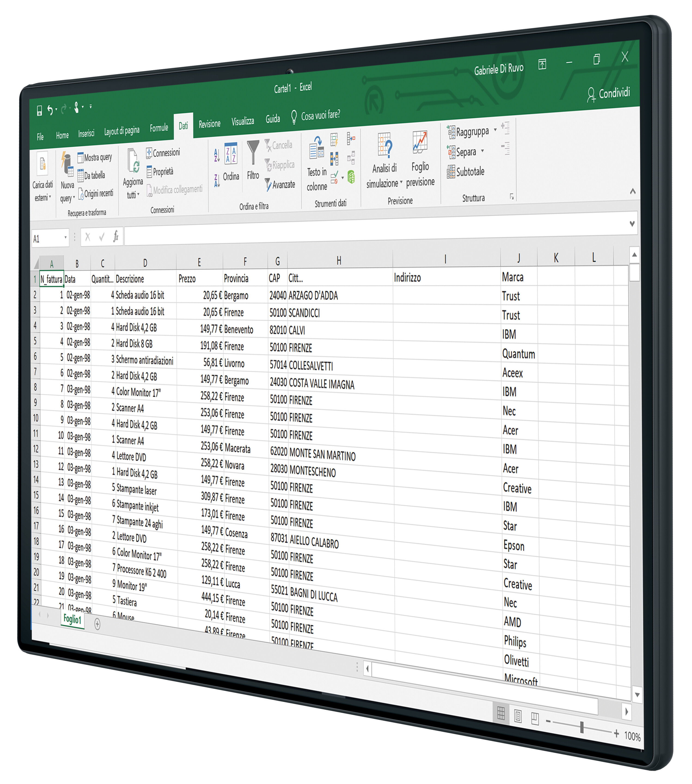Open the File tab

(x=40, y=137)
